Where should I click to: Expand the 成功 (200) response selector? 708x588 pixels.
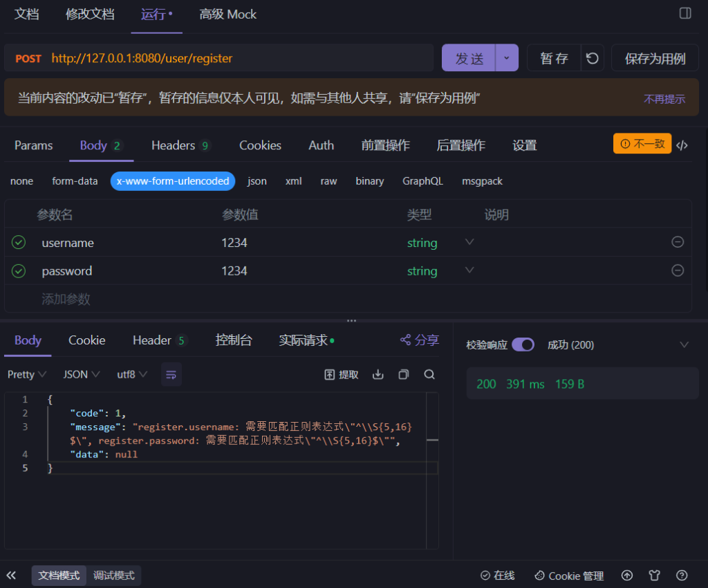tap(684, 344)
